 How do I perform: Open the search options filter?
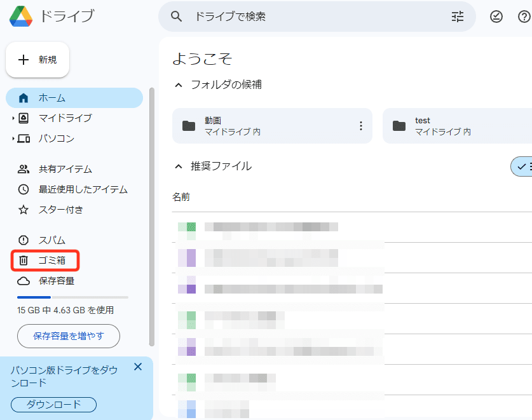[x=457, y=17]
